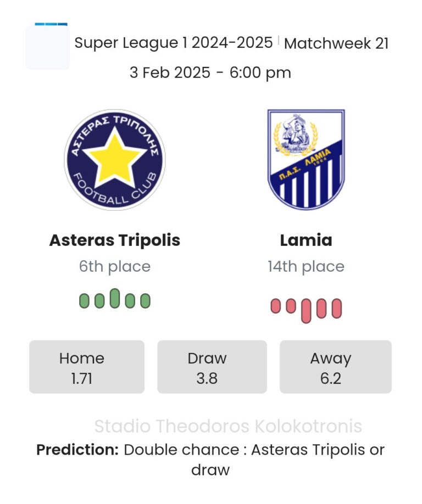
Task: Click the Asteras Tripolis team name
Action: (115, 240)
